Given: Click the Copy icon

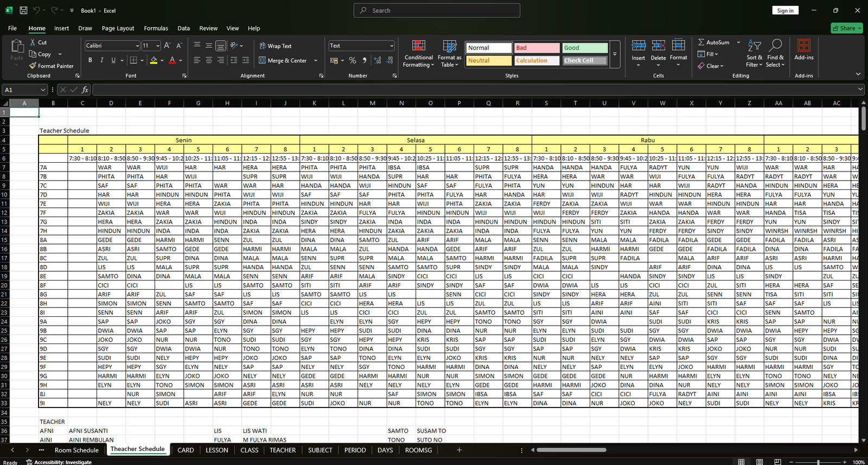Looking at the screenshot, I should [33, 54].
